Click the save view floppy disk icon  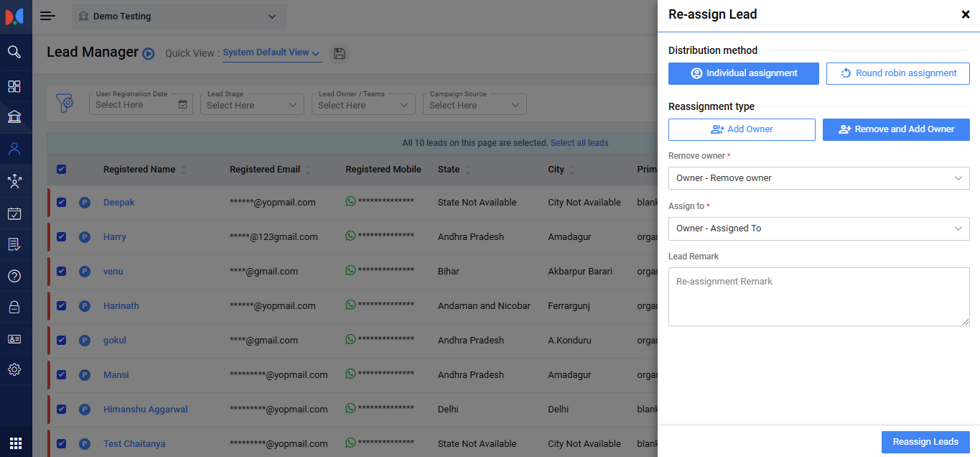pyautogui.click(x=340, y=53)
